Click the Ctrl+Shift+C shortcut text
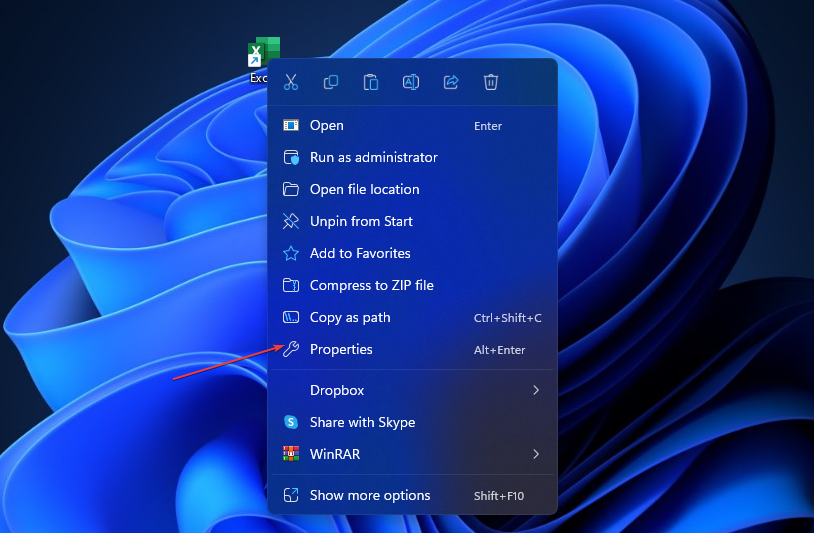Viewport: 814px width, 533px height. point(507,318)
